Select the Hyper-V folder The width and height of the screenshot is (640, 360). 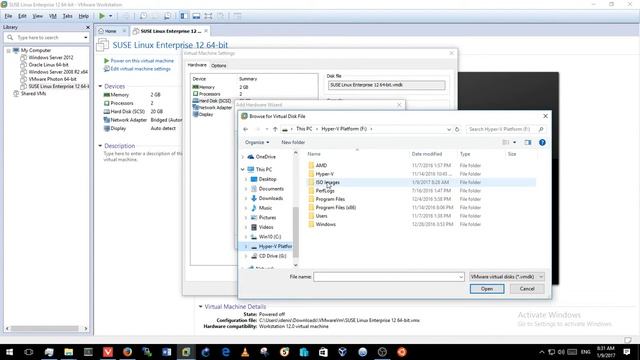324,174
